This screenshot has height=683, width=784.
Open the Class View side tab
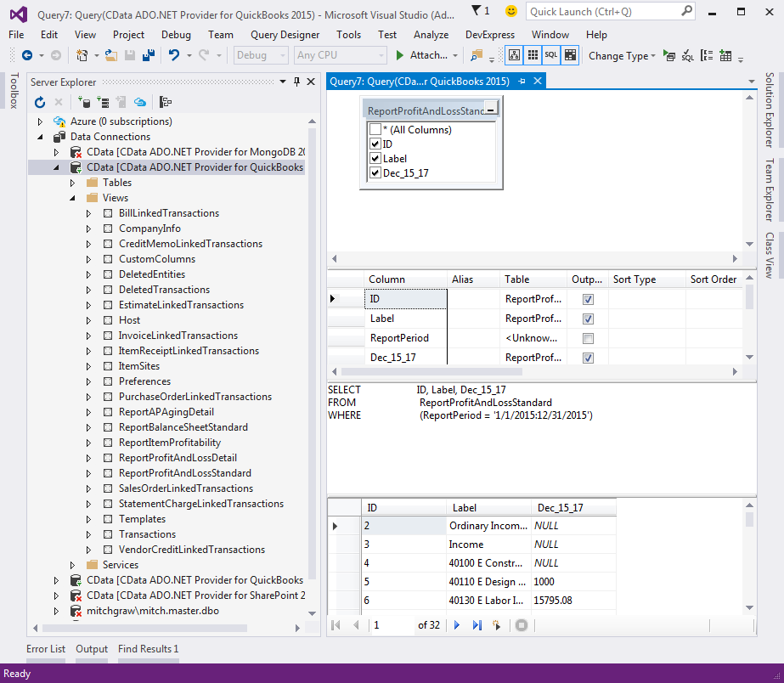click(x=770, y=256)
